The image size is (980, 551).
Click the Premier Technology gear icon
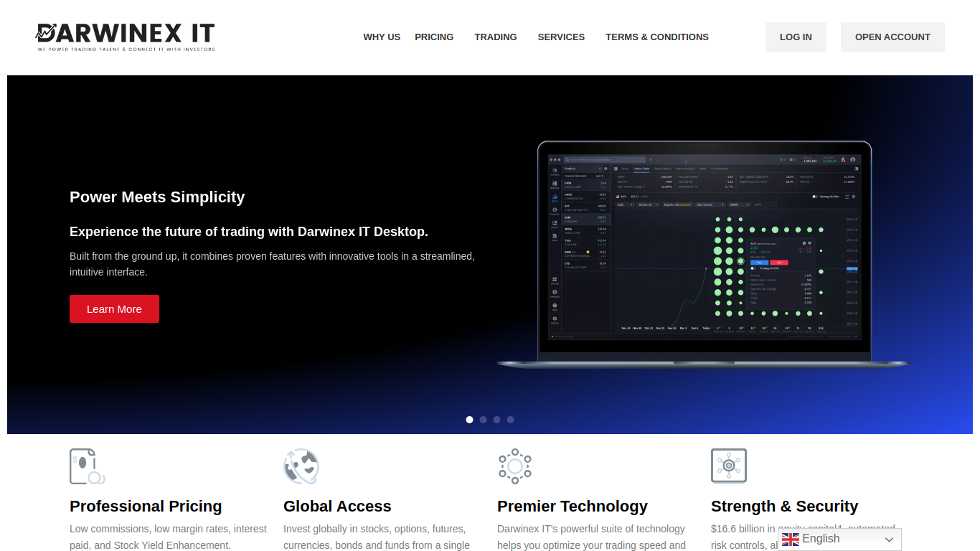[515, 467]
